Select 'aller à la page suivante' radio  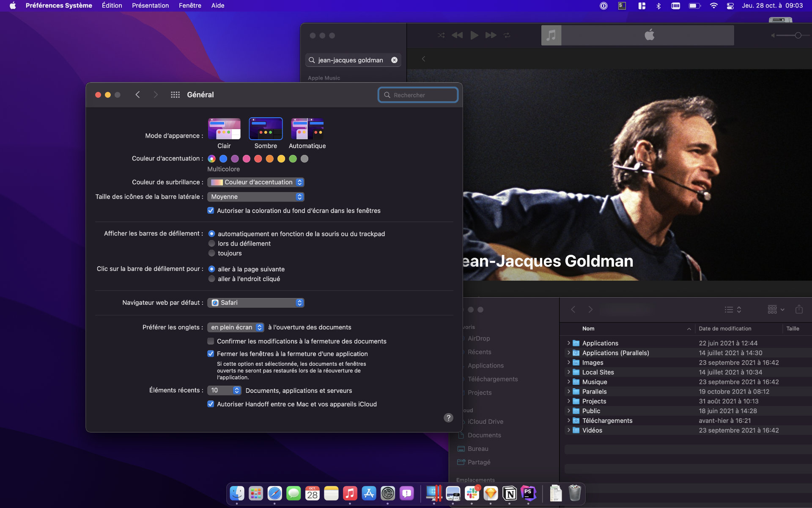pos(211,269)
